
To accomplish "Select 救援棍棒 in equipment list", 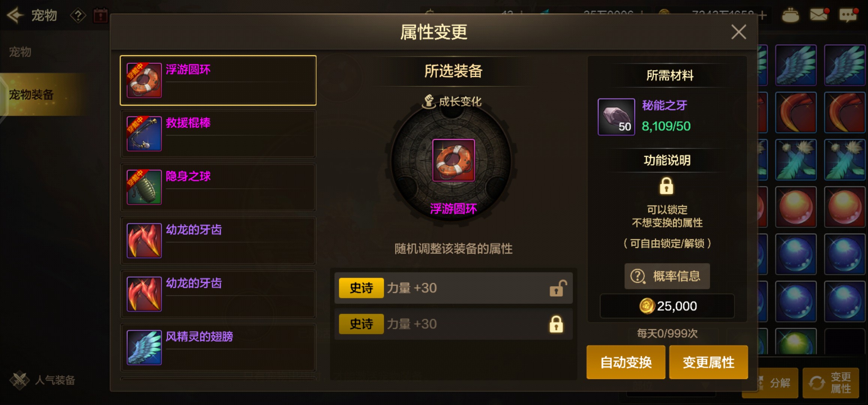I will [218, 134].
